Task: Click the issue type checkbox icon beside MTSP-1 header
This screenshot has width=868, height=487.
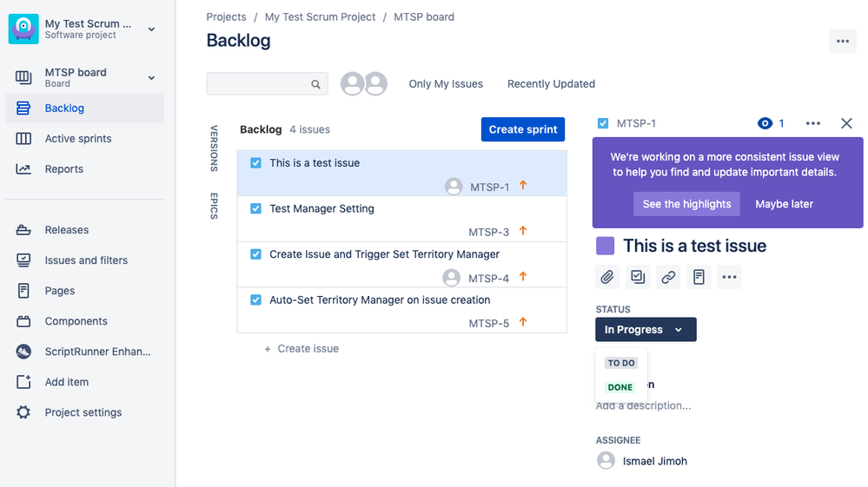Action: [x=603, y=123]
